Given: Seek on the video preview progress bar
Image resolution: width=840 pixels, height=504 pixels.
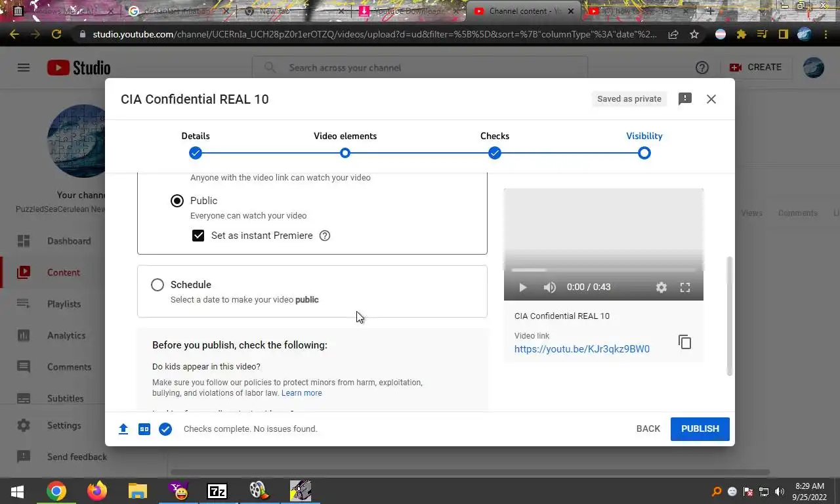Looking at the screenshot, I should [604, 270].
